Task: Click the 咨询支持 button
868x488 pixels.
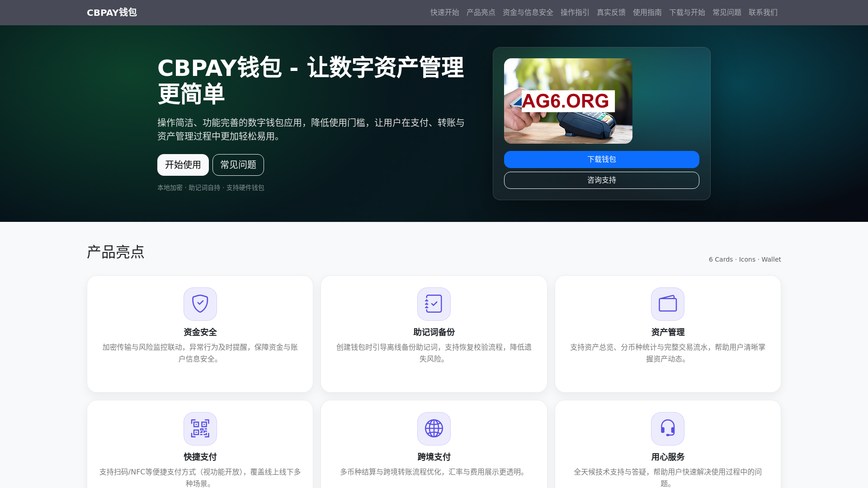Action: (x=602, y=180)
